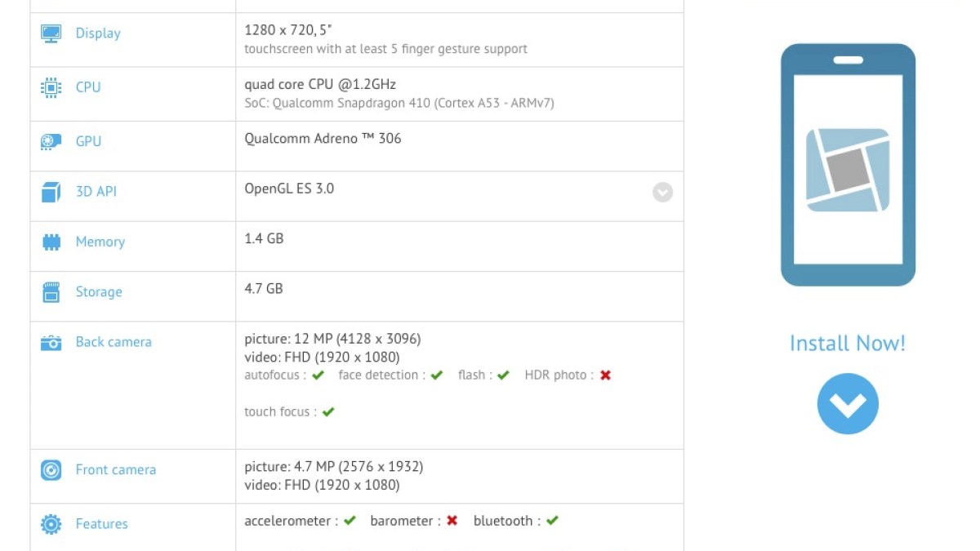Click the 3D API cube icon
The image size is (980, 551).
(51, 192)
